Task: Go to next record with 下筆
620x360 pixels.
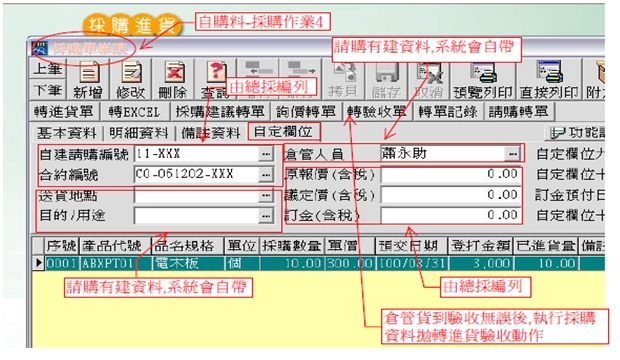Action: click(x=48, y=90)
